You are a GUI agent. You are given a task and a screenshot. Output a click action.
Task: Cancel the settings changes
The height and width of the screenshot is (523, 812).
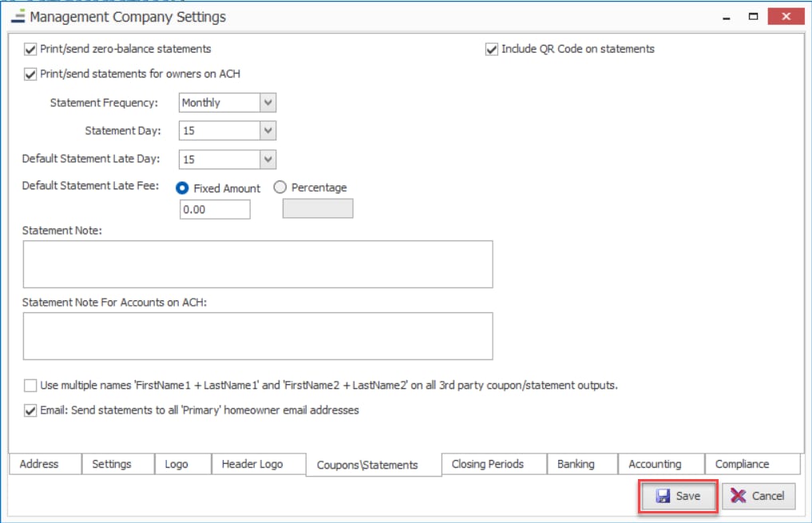pos(759,496)
